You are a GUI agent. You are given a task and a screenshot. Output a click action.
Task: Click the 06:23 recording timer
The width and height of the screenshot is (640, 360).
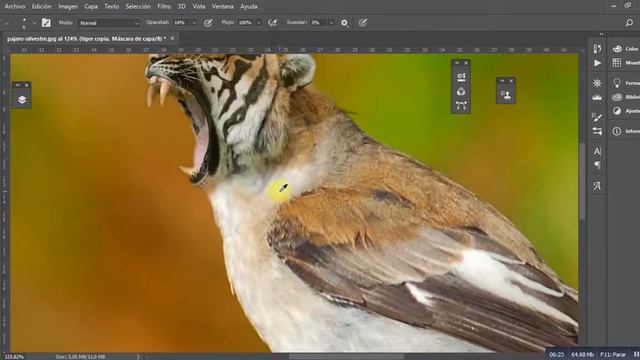point(556,355)
